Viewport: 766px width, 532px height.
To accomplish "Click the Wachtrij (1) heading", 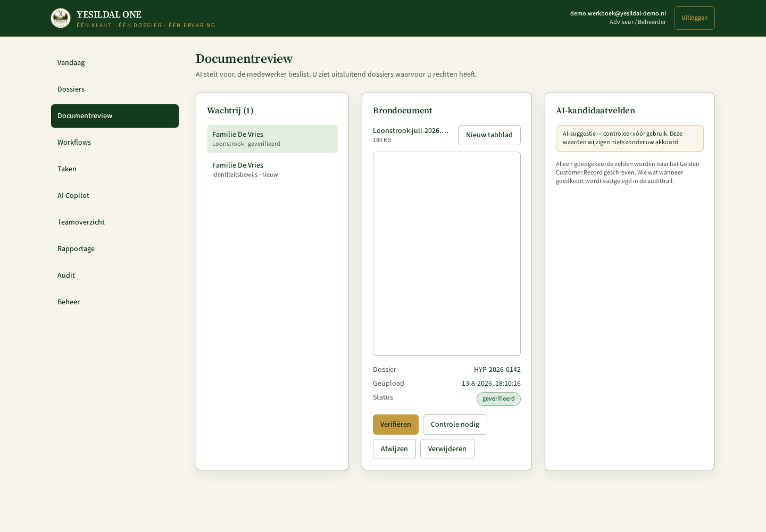I will click(x=230, y=111).
